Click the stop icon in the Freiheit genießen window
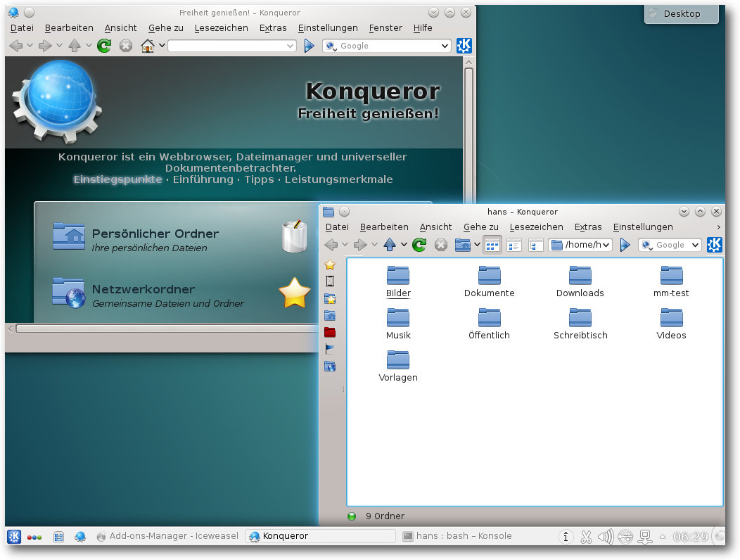This screenshot has width=740, height=560. (125, 46)
